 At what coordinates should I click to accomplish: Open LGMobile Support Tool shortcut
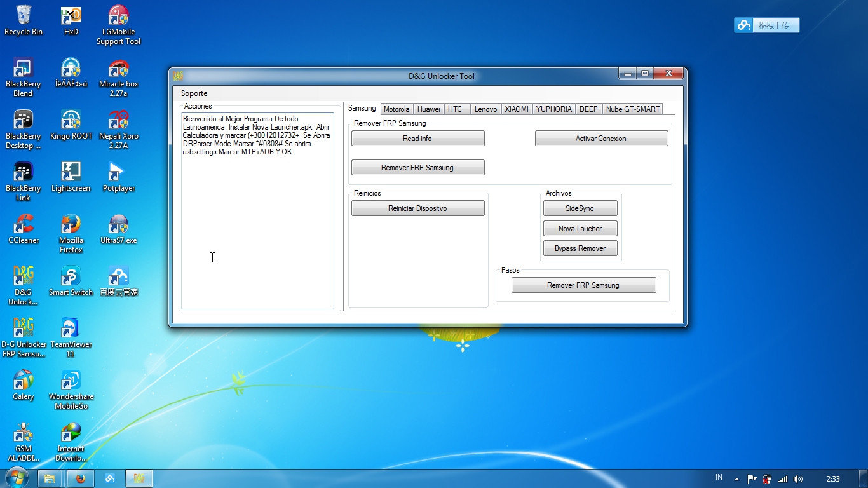pos(118,25)
